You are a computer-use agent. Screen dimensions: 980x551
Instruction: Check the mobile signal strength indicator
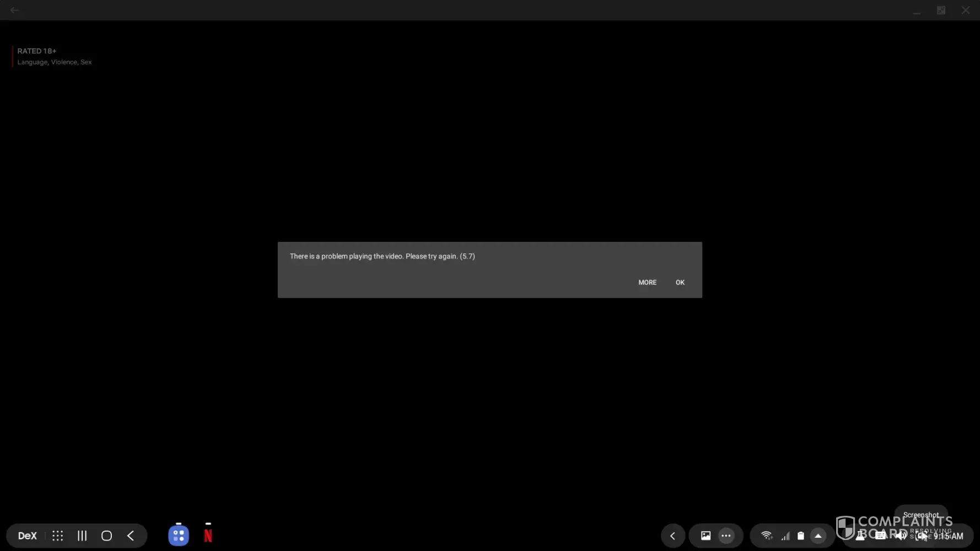click(785, 536)
